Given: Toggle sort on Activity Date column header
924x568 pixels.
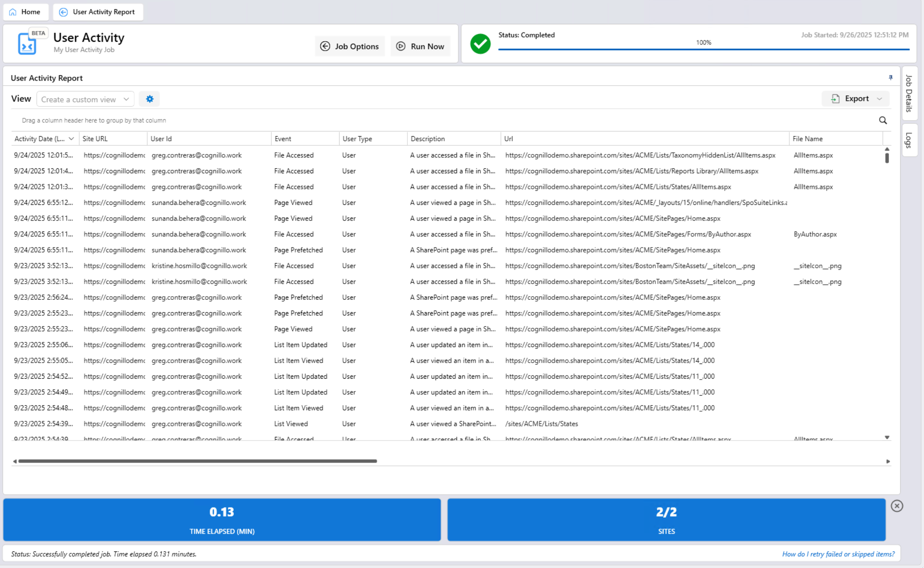Looking at the screenshot, I should [x=44, y=138].
